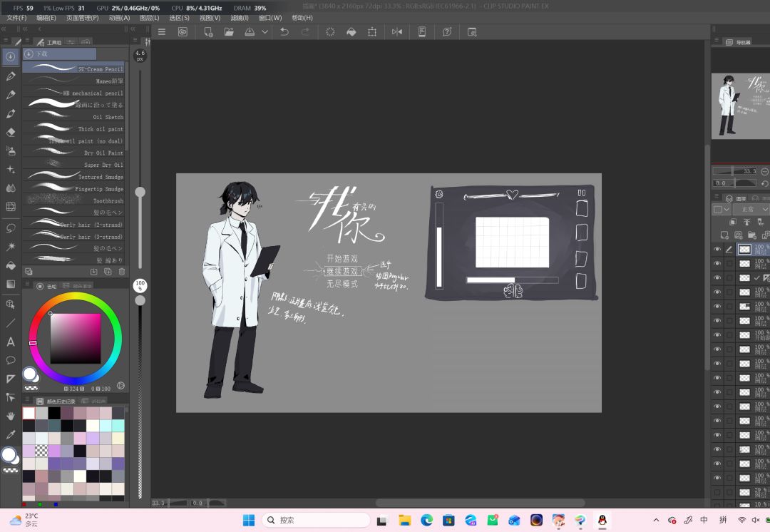Choose the Auto select magic wand tool

click(x=11, y=247)
